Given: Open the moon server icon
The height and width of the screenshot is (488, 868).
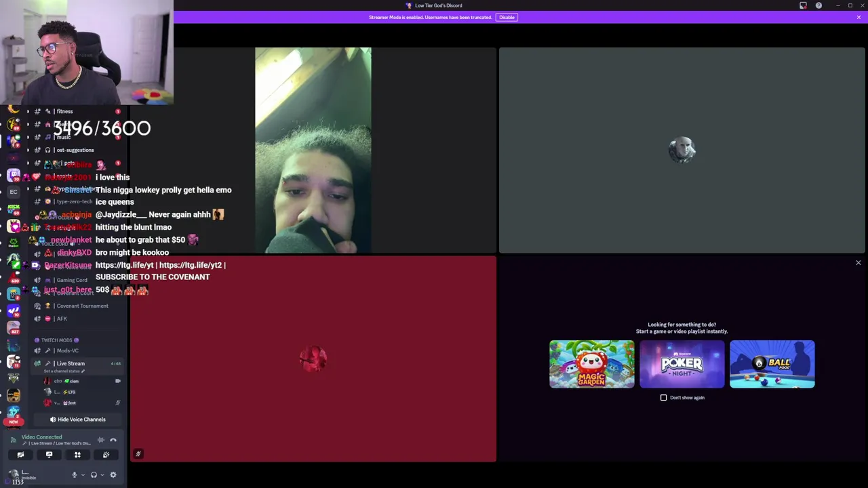Looking at the screenshot, I should click(x=14, y=109).
